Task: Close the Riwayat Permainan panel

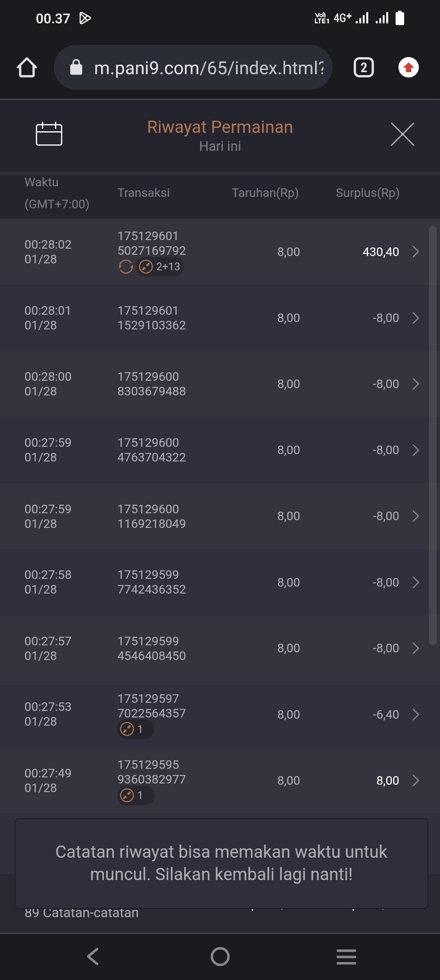Action: (402, 134)
